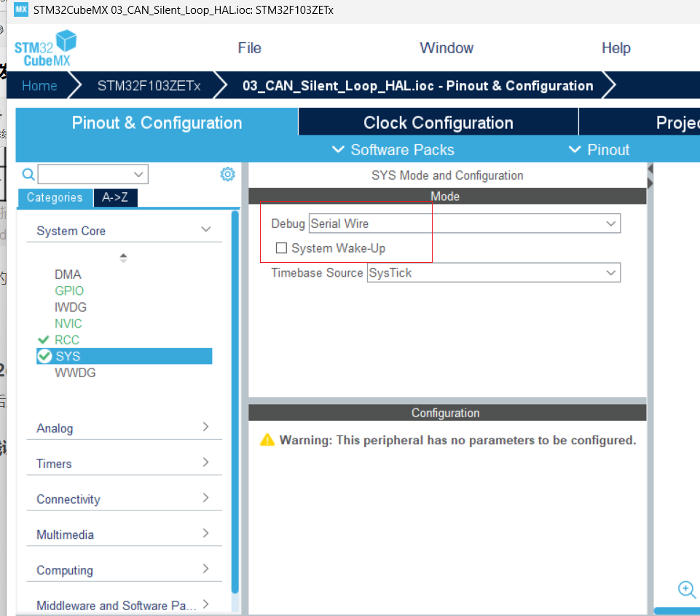Open the Help menu
Viewport: 700px width, 616px height.
tap(616, 48)
